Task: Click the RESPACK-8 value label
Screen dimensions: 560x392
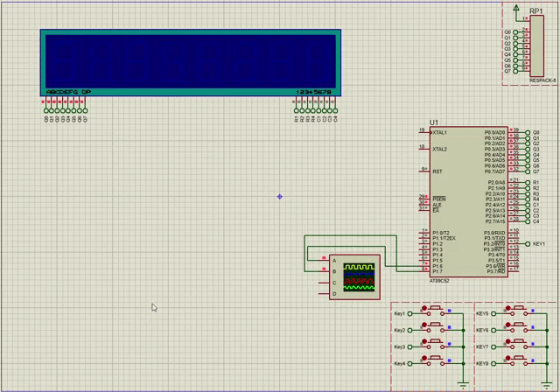Action: tap(542, 80)
